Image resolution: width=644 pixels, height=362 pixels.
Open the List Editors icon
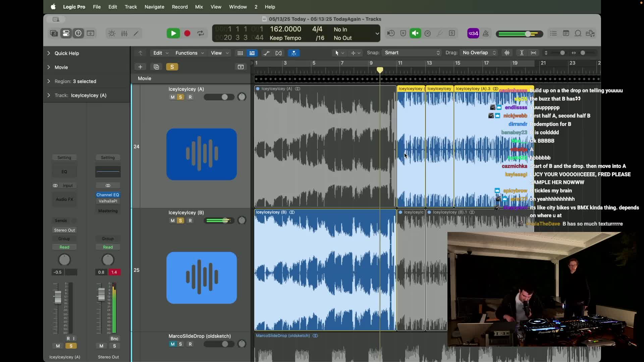[x=553, y=33]
